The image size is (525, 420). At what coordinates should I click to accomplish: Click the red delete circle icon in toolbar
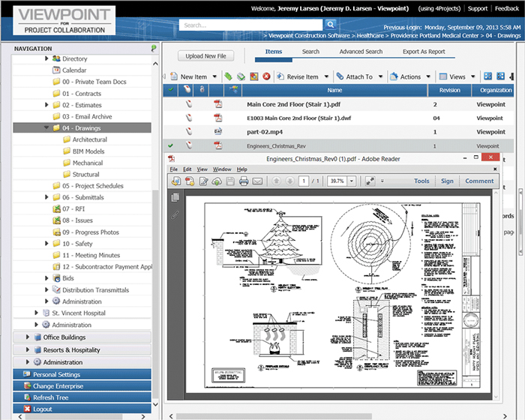click(266, 76)
